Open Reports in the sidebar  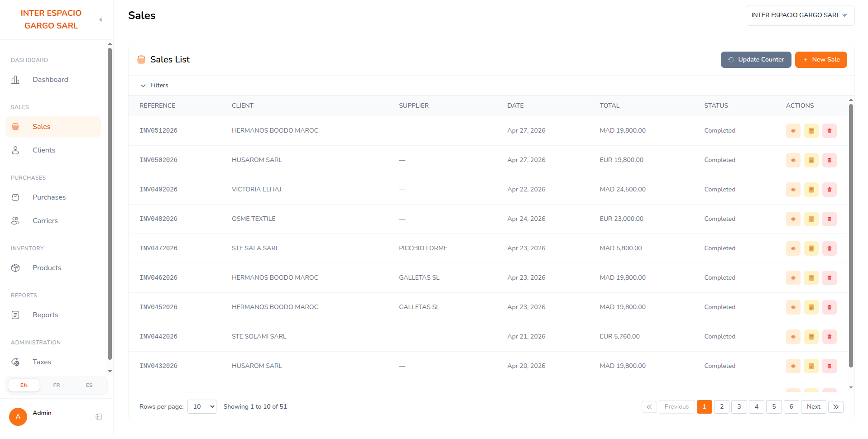click(x=53, y=315)
